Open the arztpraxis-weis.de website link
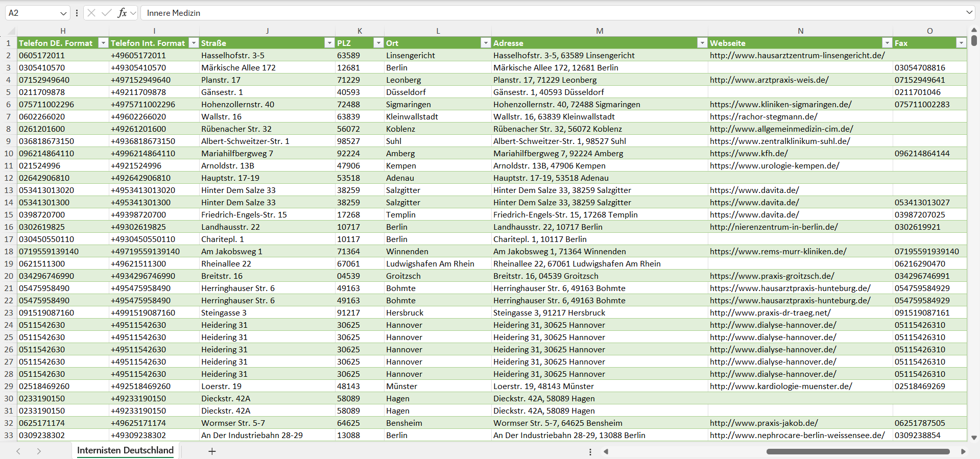The image size is (980, 459). 769,80
